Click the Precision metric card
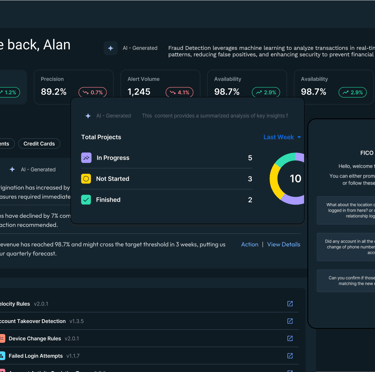Screen dimensions: 375x372 click(x=74, y=87)
